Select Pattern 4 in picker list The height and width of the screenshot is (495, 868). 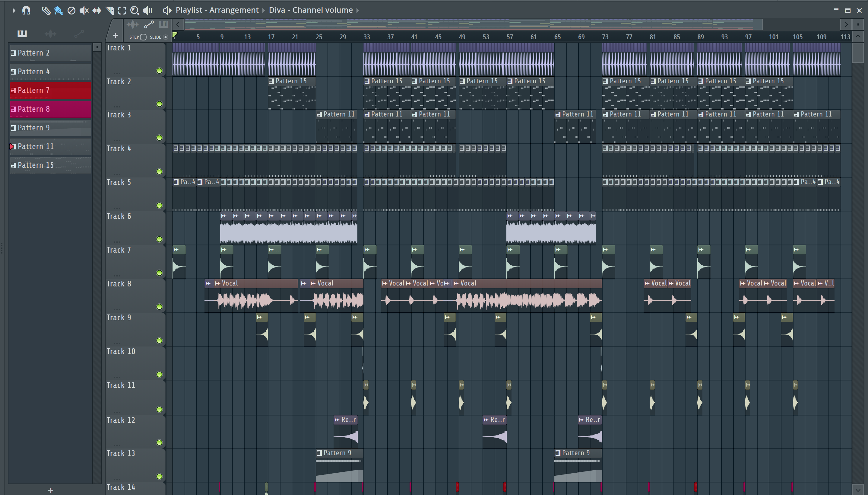pos(51,72)
